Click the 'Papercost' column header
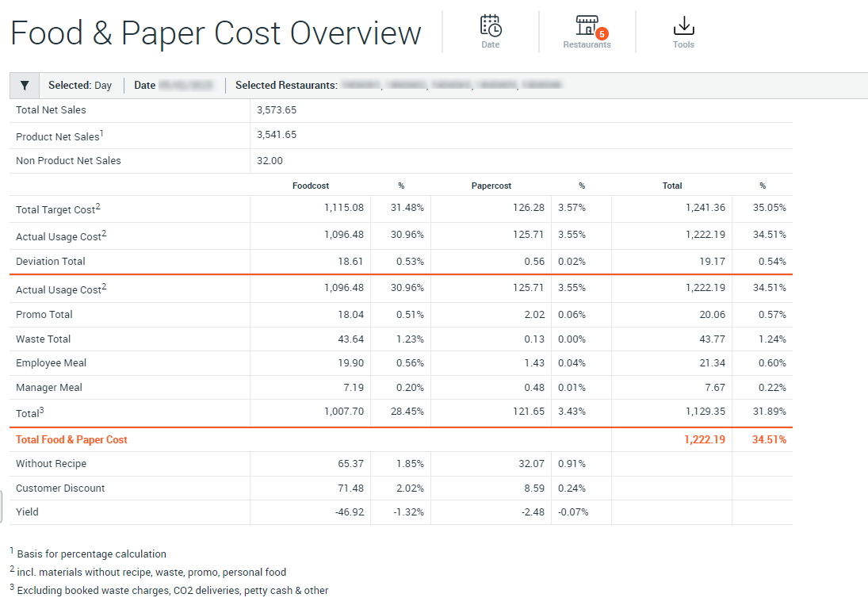This screenshot has width=868, height=613. click(491, 186)
